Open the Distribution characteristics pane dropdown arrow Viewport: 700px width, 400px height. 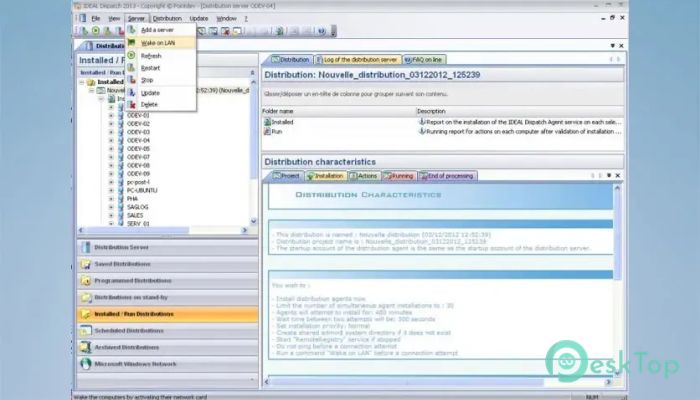(609, 175)
